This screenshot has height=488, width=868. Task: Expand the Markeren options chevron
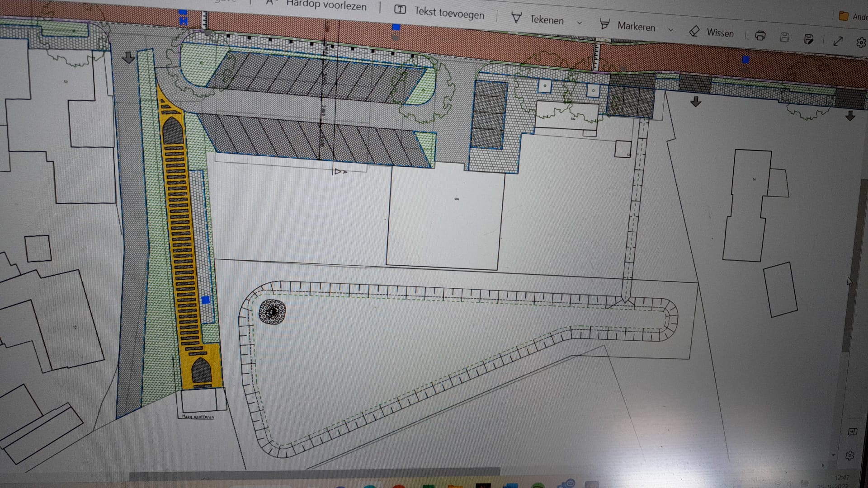pyautogui.click(x=670, y=29)
